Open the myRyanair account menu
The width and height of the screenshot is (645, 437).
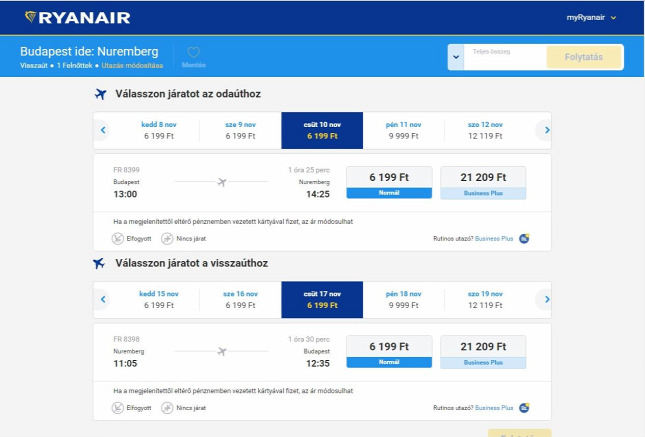[591, 17]
